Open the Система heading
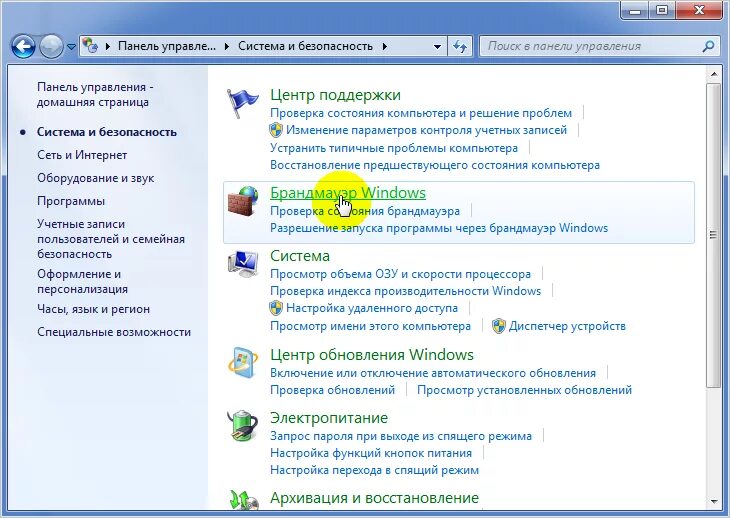This screenshot has width=730, height=518. pos(300,256)
